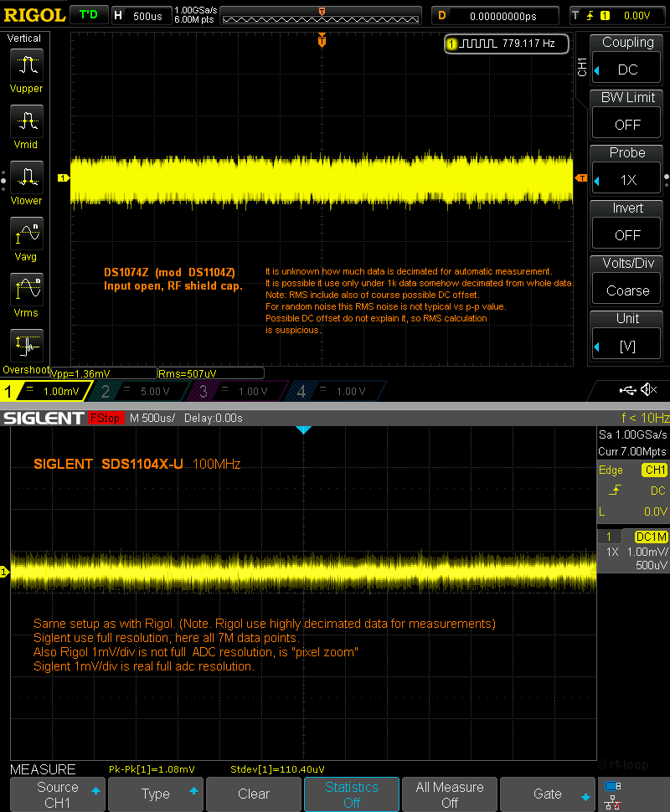This screenshot has width=670, height=812.
Task: Toggle Siglent Statistics Off
Action: pyautogui.click(x=351, y=794)
